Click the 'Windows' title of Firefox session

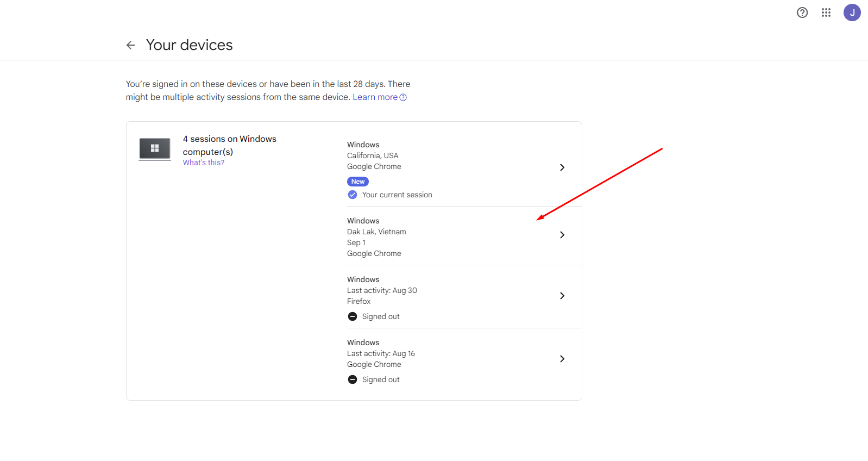pyautogui.click(x=363, y=279)
